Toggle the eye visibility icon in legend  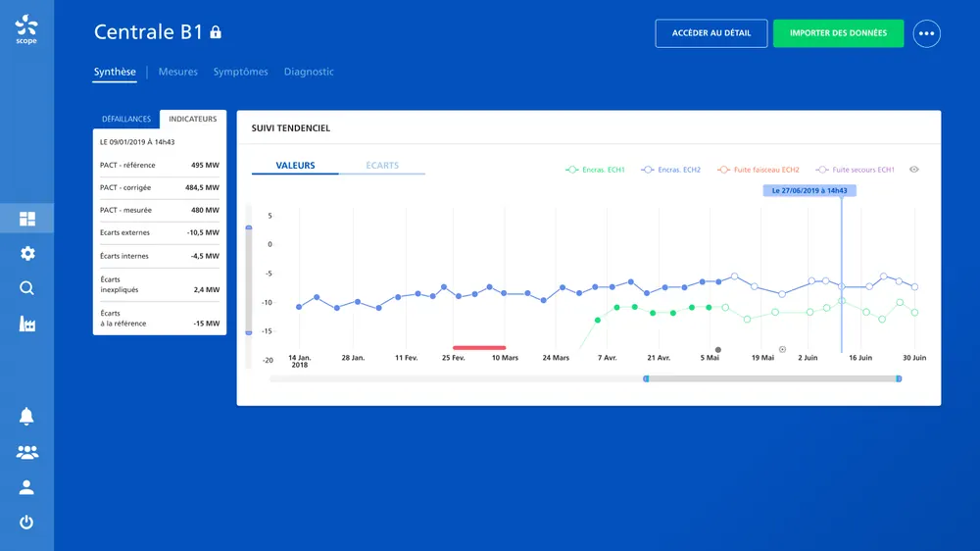point(913,170)
